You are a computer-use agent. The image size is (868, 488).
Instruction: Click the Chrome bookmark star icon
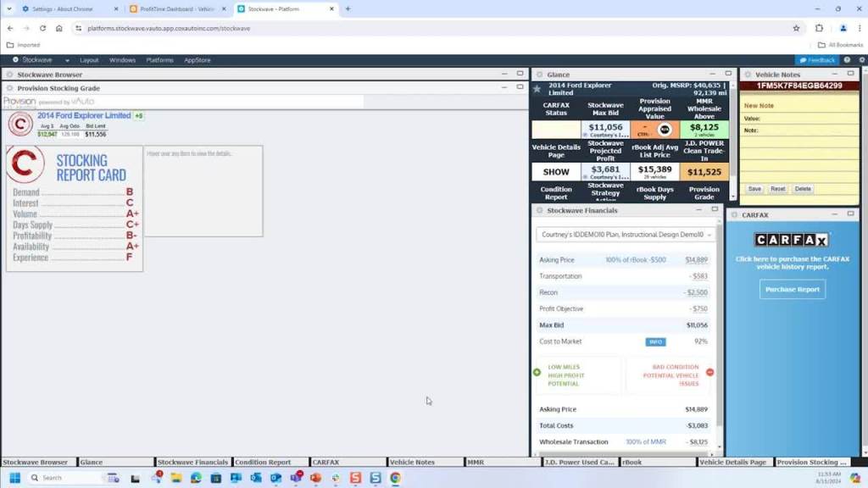(x=796, y=28)
